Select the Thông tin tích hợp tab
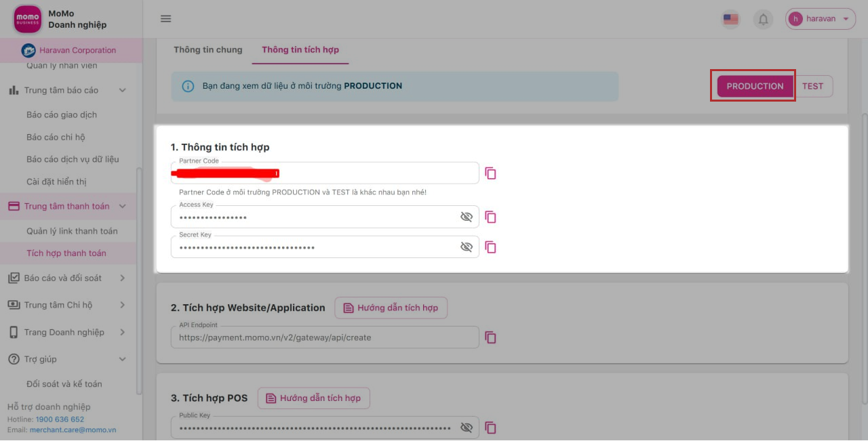Screen dimensions: 868x441 click(300, 50)
